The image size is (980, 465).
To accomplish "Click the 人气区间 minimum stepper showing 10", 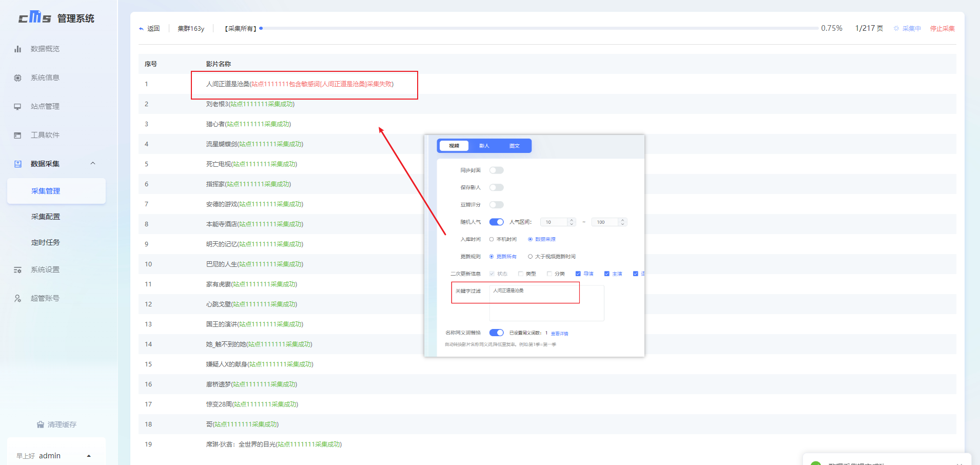I will 558,222.
